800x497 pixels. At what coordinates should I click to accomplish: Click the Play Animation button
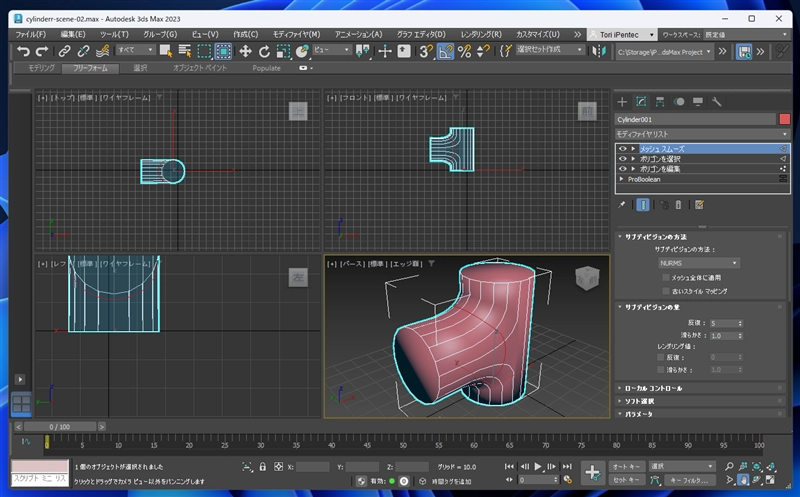[x=538, y=466]
